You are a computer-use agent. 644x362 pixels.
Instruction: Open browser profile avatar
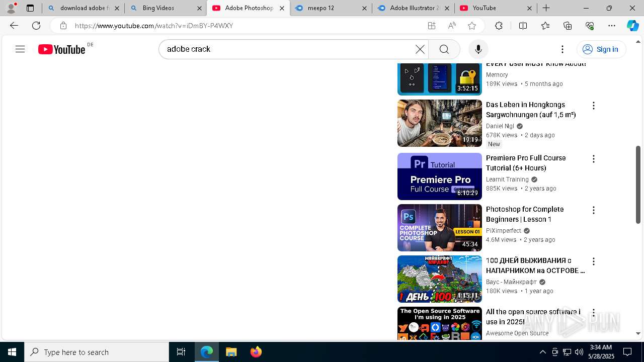click(x=11, y=8)
